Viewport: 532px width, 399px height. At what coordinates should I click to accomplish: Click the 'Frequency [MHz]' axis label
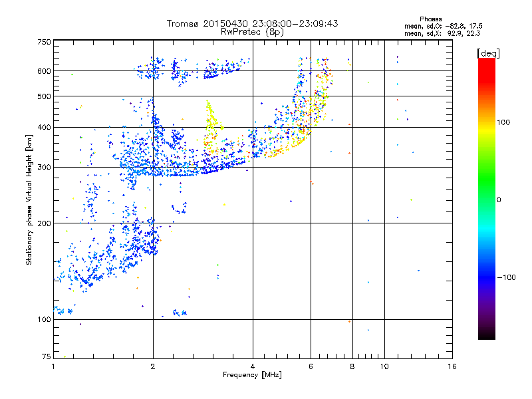coord(252,375)
